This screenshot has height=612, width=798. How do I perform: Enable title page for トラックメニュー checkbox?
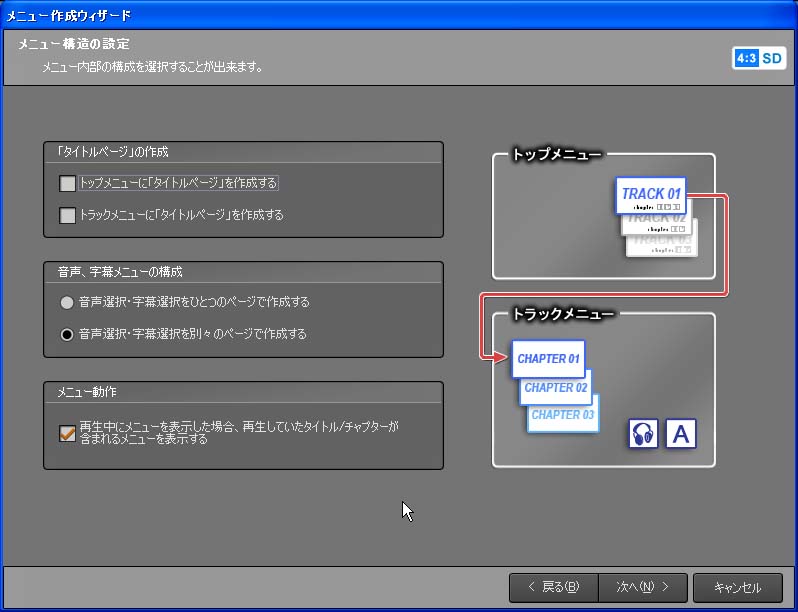point(68,215)
